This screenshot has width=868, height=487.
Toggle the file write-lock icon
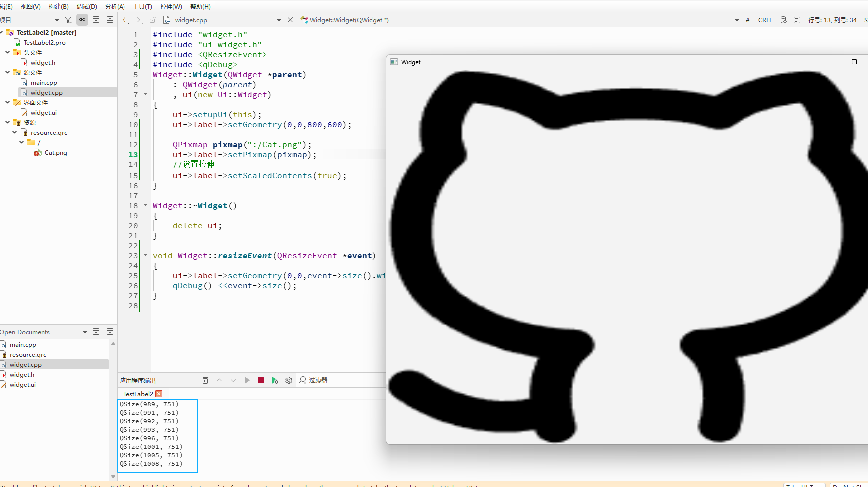pyautogui.click(x=153, y=20)
